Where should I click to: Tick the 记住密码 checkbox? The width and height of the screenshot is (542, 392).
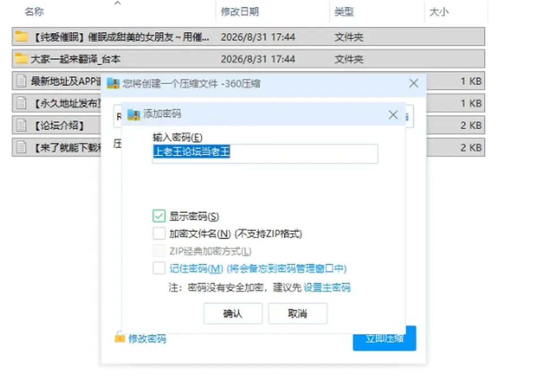click(x=159, y=268)
